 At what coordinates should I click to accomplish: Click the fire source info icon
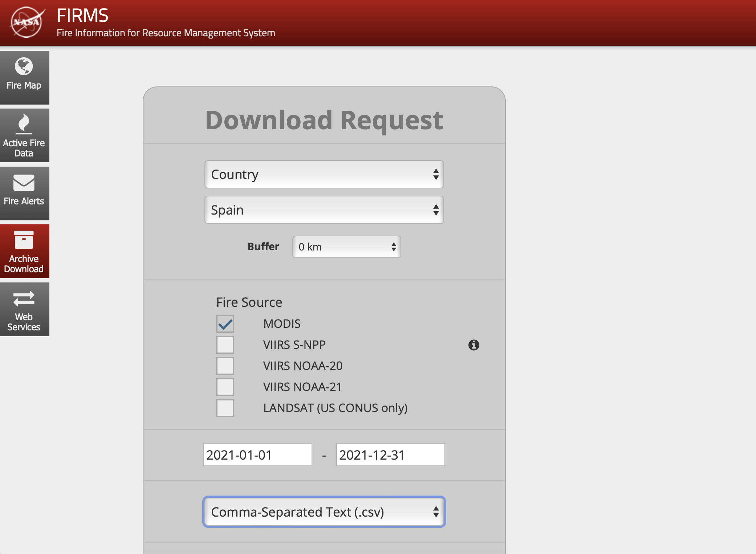(473, 345)
